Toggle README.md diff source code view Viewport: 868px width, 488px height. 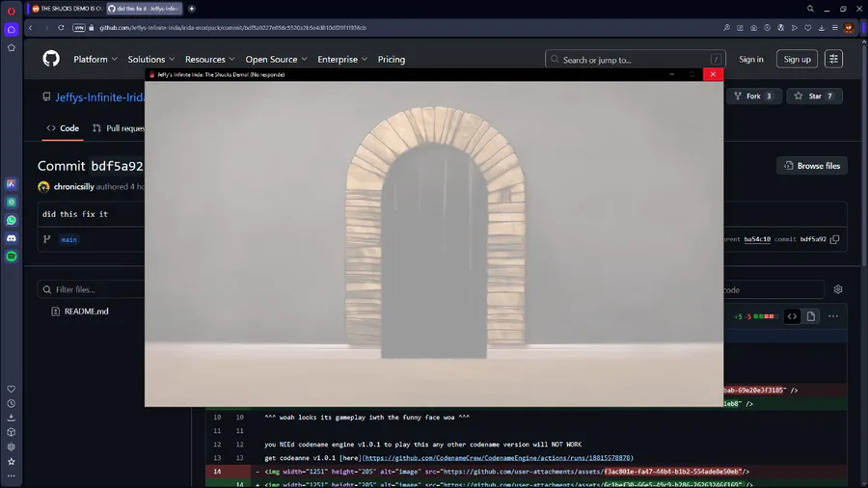tap(792, 316)
